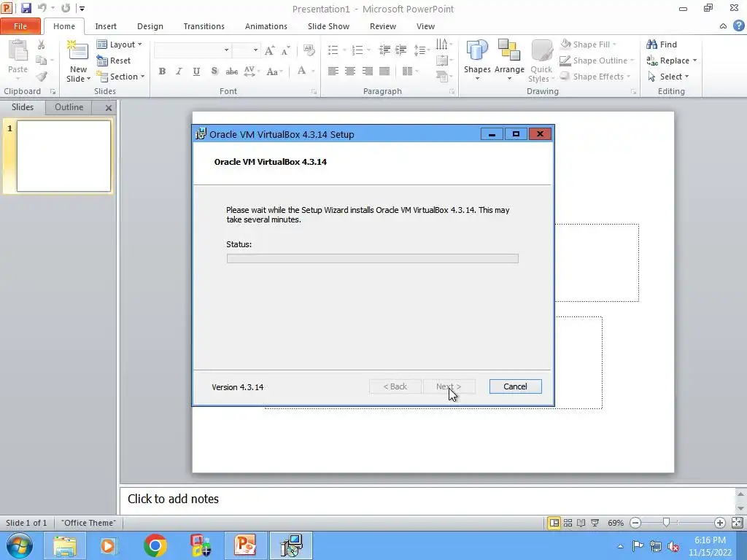Click the Clear Formatting icon
Screen dimensions: 747x560
[309, 50]
